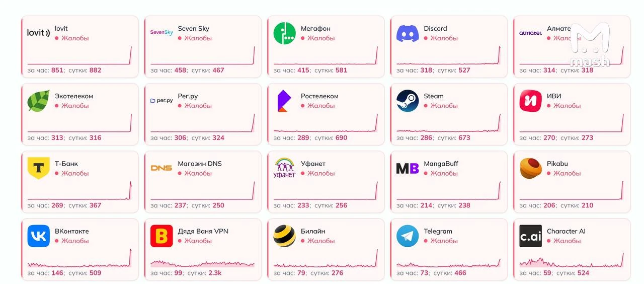The height and width of the screenshot is (284, 644).
Task: Click the ИВИ red logo icon
Action: click(531, 101)
